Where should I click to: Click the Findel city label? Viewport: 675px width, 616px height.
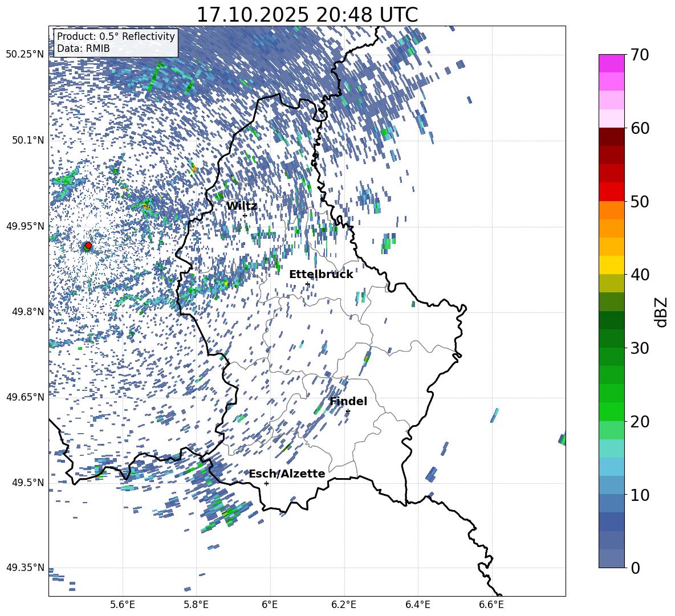(x=348, y=401)
